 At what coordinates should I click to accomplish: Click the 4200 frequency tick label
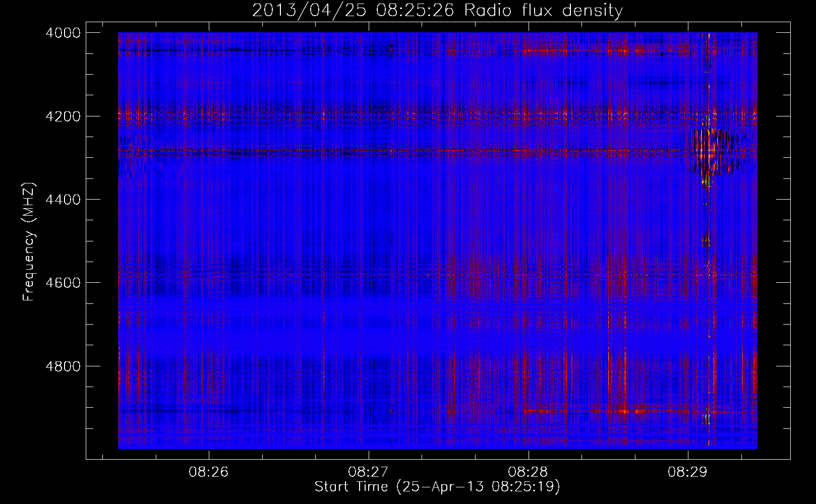[63, 116]
